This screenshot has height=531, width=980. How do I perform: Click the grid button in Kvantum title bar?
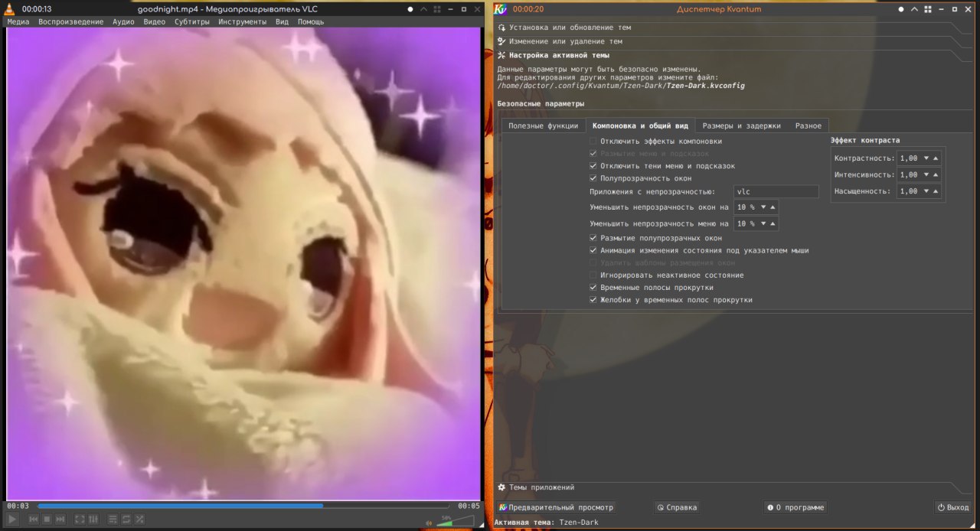(927, 9)
